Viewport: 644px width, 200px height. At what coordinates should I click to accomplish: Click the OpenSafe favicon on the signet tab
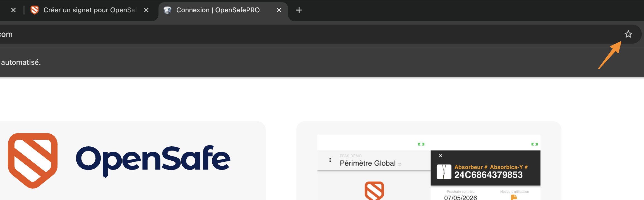click(x=35, y=10)
